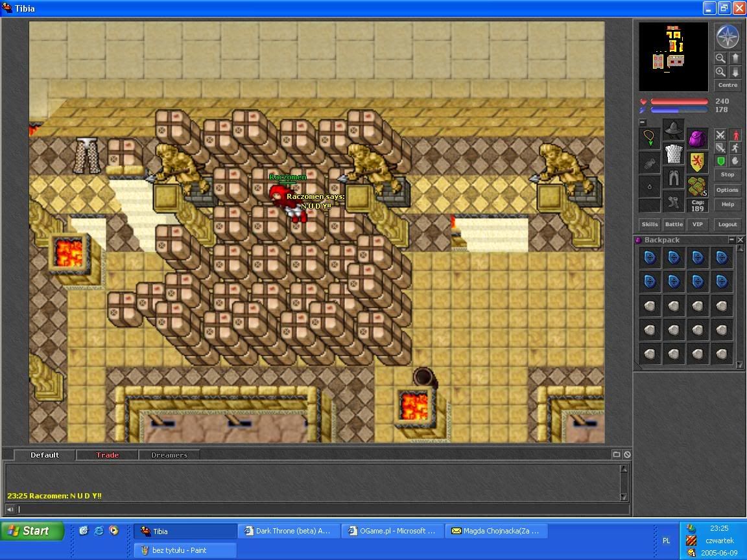
Task: Click the Raczomen character in game
Action: click(287, 204)
